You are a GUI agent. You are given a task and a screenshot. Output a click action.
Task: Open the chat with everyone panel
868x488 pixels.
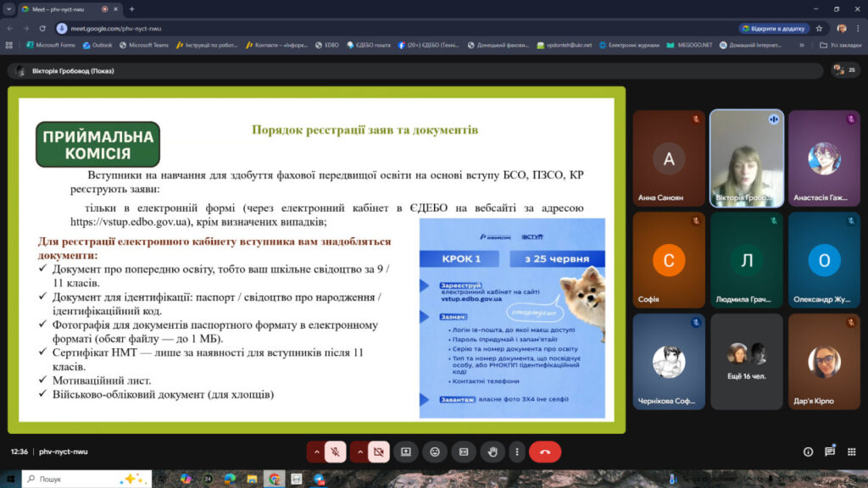[830, 452]
